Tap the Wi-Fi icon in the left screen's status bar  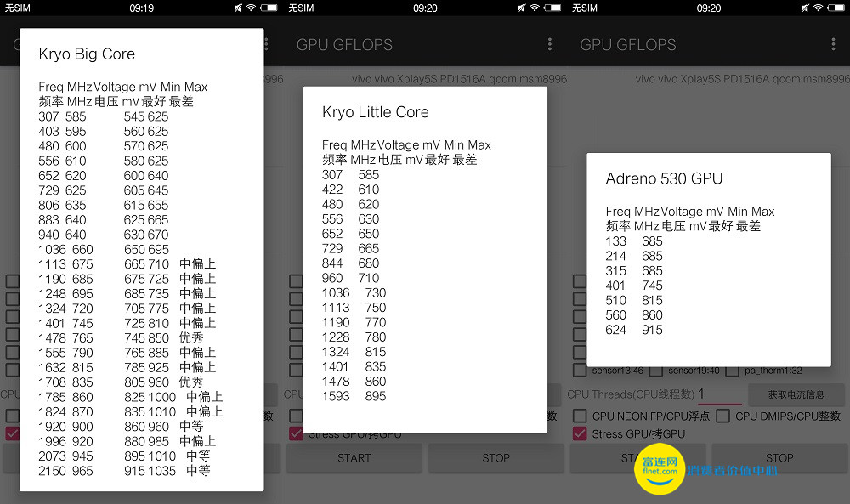tap(251, 8)
